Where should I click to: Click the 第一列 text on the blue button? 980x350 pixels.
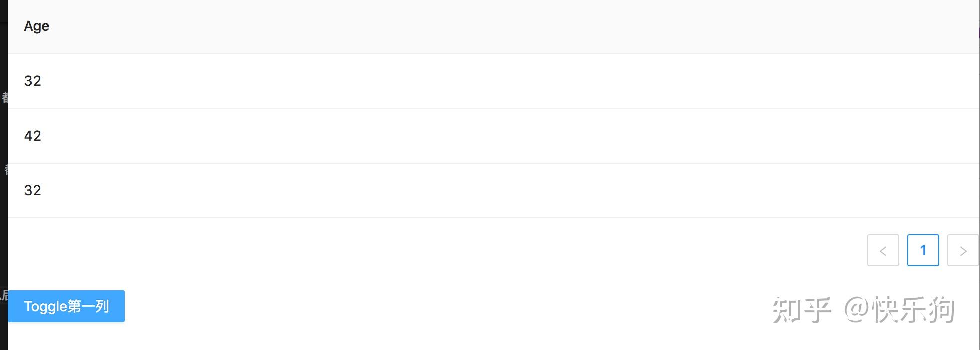[88, 306]
